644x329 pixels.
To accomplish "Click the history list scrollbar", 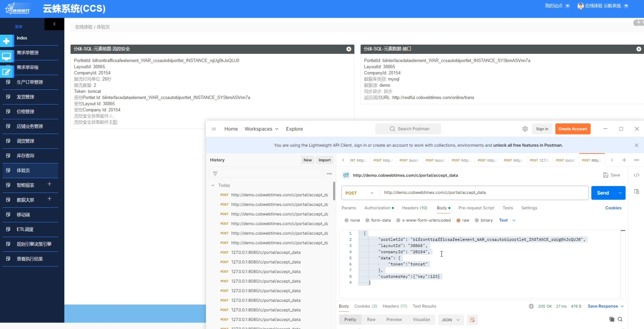I will tap(334, 191).
